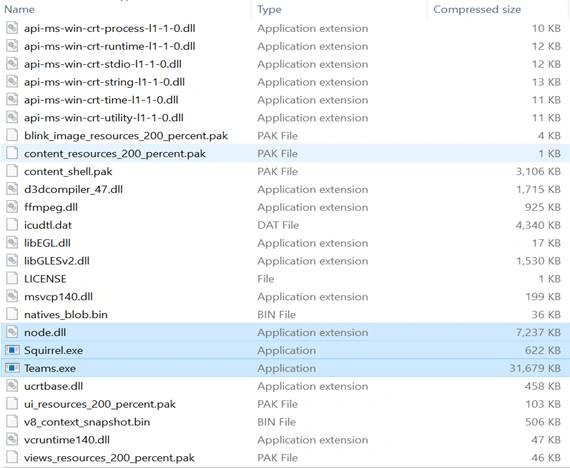Click the 1,715 KB size of d3dcompiler_47.dll
The height and width of the screenshot is (468, 570).
coord(538,189)
